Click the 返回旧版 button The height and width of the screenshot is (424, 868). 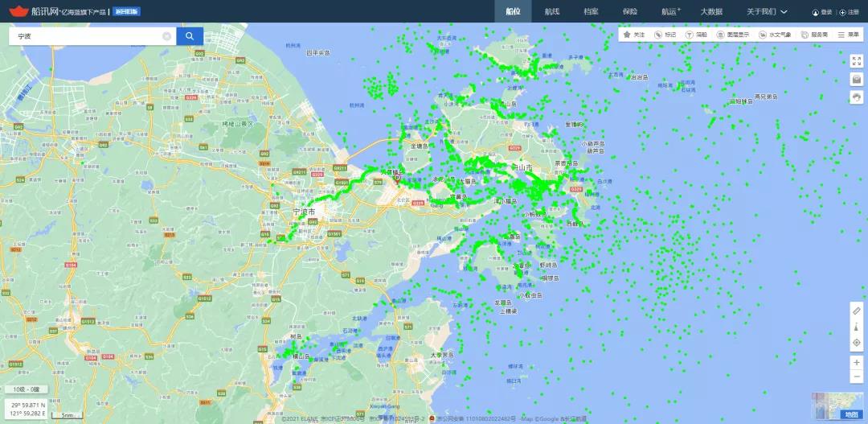pyautogui.click(x=126, y=11)
